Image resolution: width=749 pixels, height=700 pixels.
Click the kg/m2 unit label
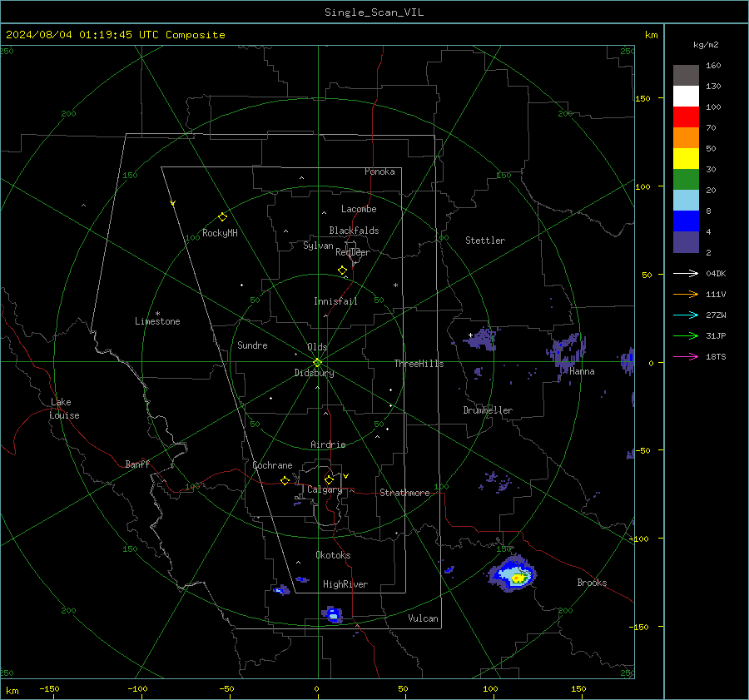(x=706, y=45)
